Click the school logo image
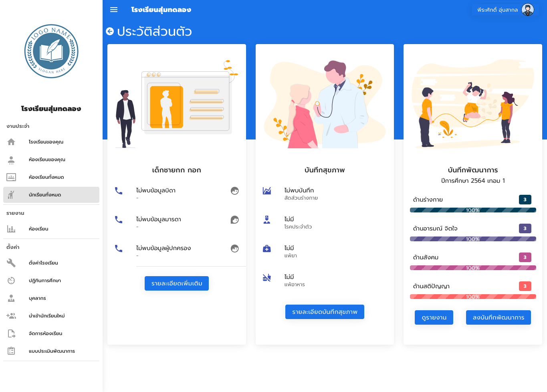Viewport: 547px width, 392px height. (51, 51)
